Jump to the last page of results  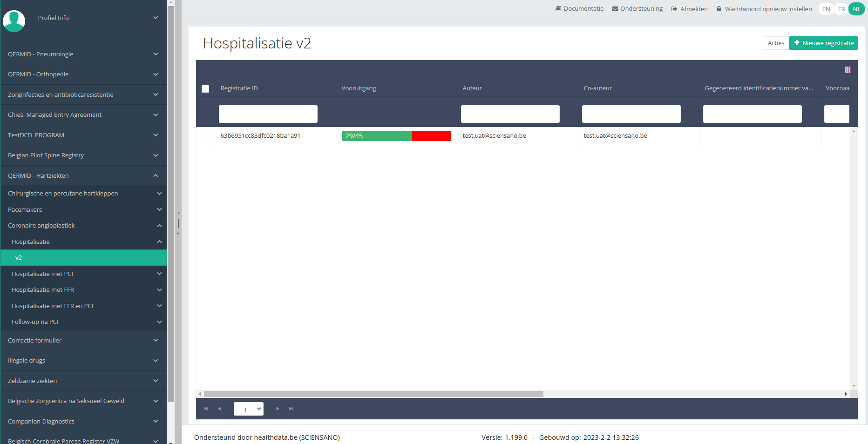click(x=291, y=409)
